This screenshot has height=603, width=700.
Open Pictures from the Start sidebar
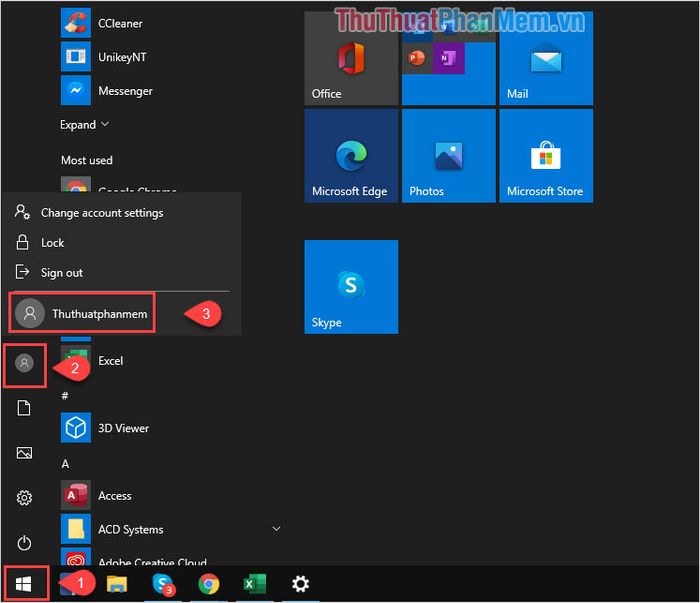point(24,453)
